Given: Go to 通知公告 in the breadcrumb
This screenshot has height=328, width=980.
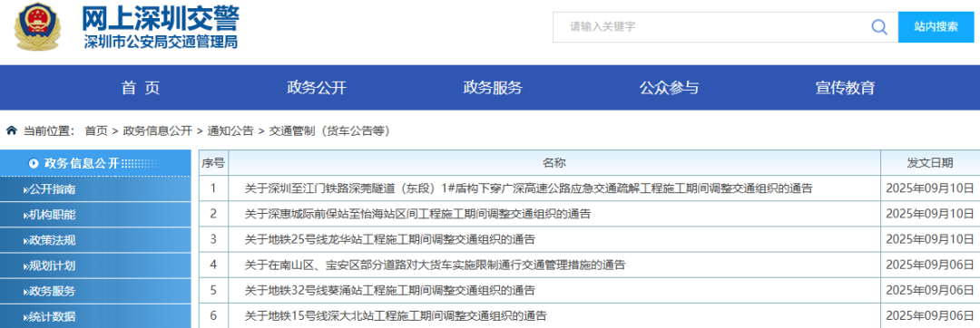Looking at the screenshot, I should coord(230,131).
